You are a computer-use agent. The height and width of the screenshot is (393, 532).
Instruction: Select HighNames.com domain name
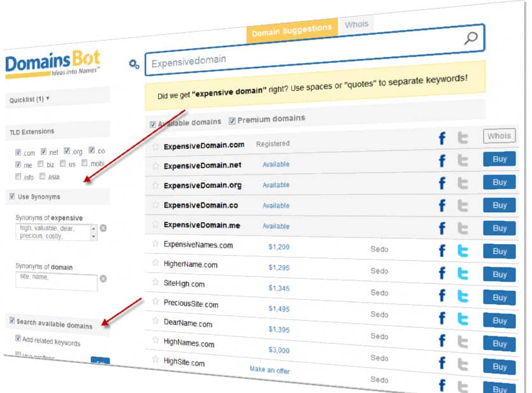point(189,343)
